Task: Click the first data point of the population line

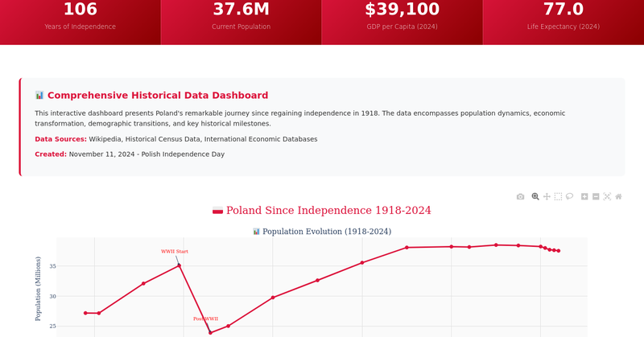Action: coord(85,313)
